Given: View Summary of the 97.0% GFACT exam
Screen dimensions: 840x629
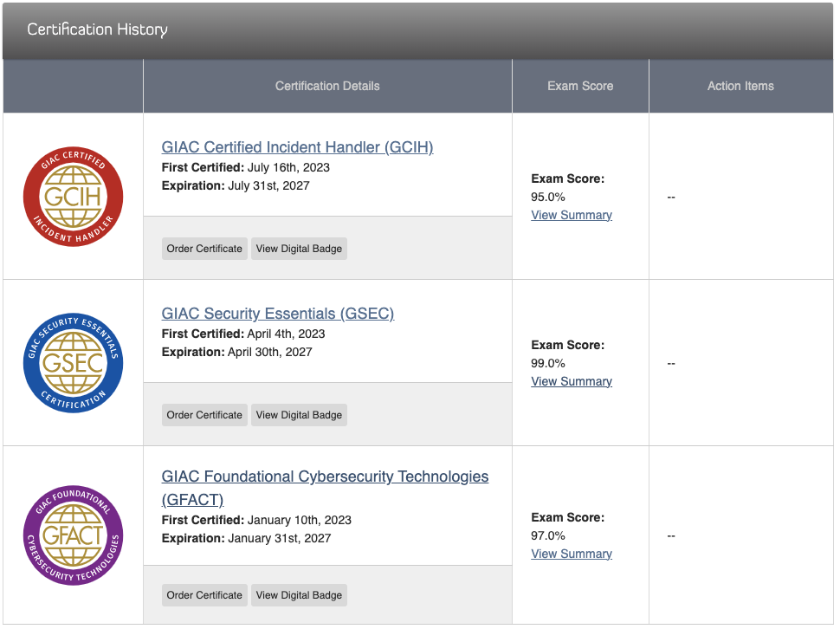Looking at the screenshot, I should pos(572,554).
